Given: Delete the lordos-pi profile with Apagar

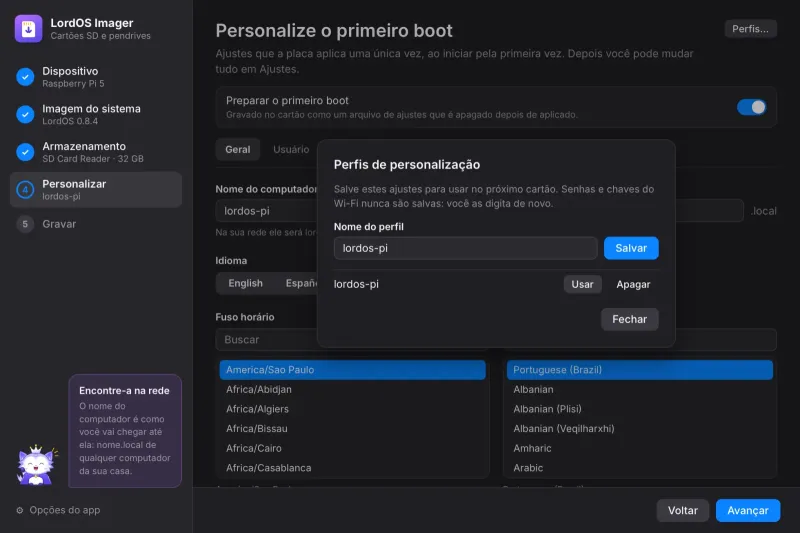Looking at the screenshot, I should 633,285.
